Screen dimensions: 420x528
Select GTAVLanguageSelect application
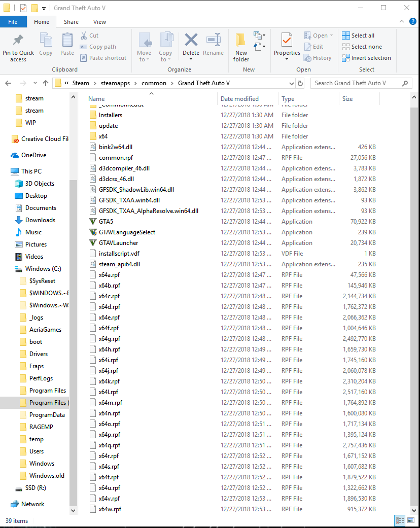coord(127,232)
